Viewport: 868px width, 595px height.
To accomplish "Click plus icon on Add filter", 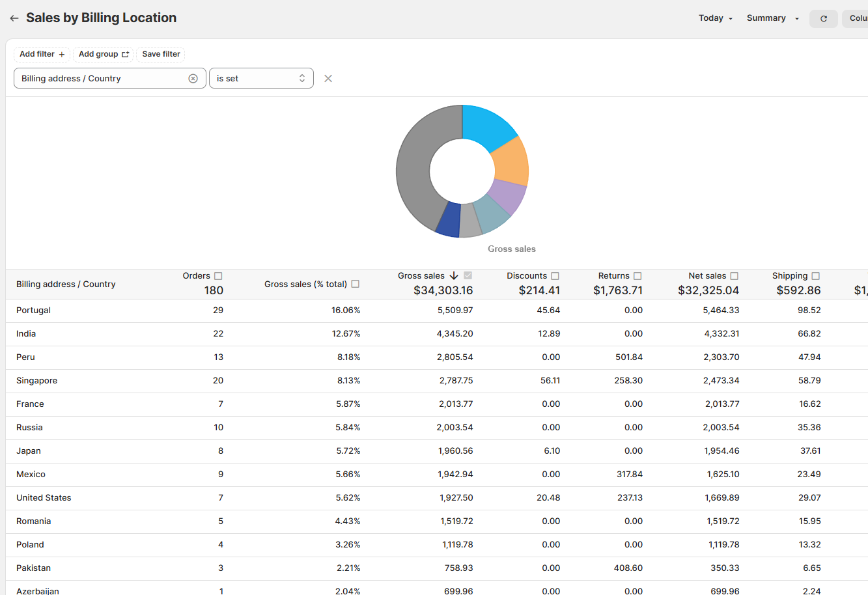I will (62, 55).
